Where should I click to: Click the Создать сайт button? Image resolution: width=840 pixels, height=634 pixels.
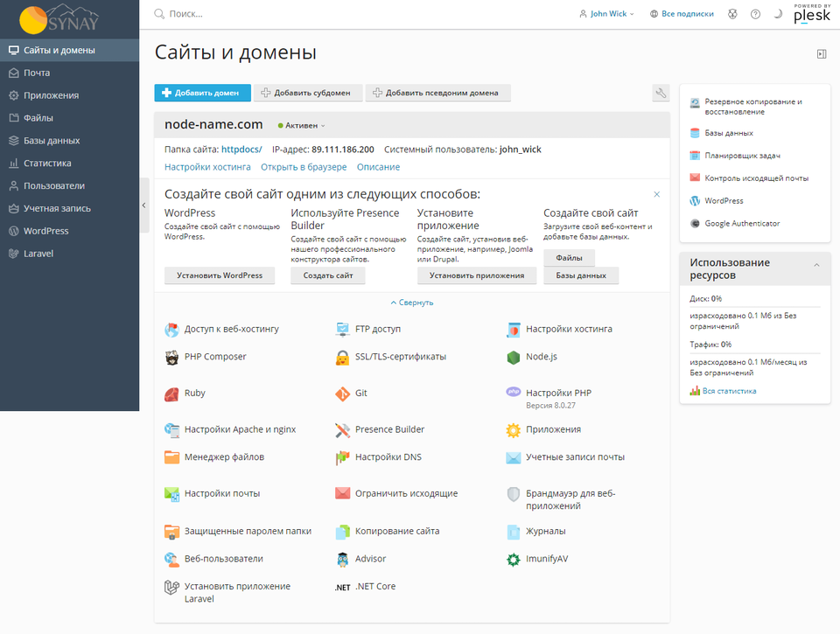tap(328, 275)
